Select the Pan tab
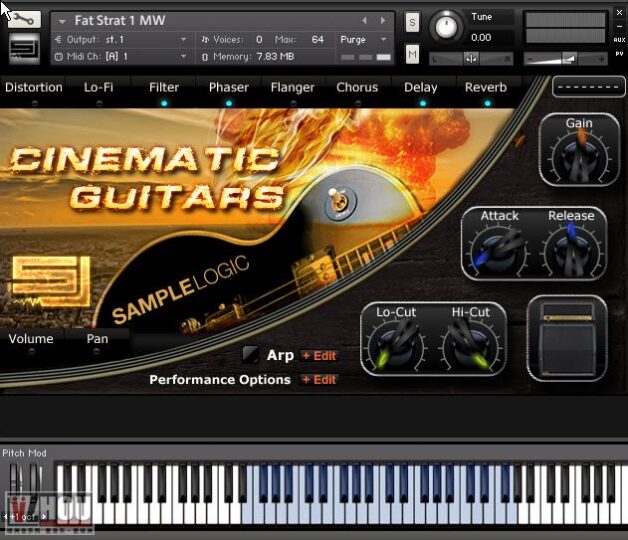The image size is (628, 540). click(x=97, y=339)
